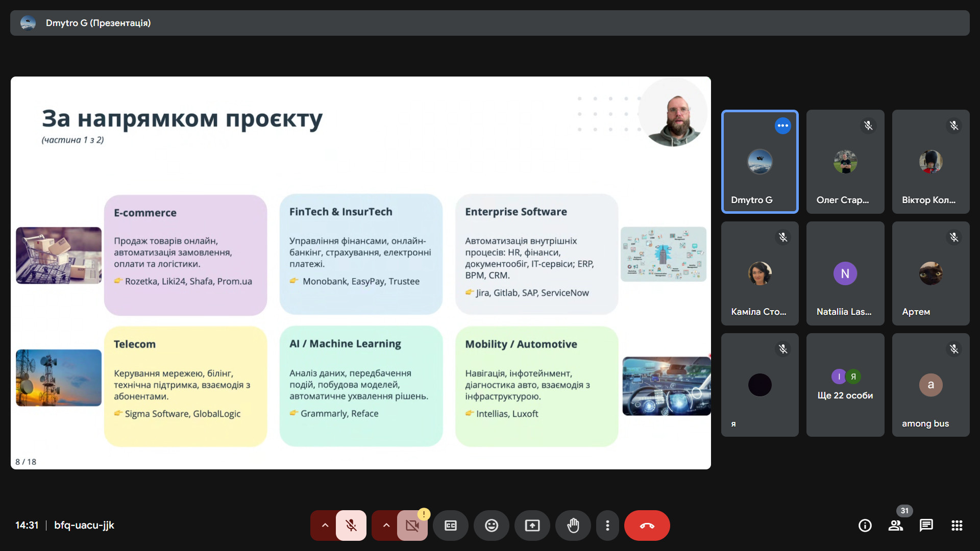Toggle closed captions button
The width and height of the screenshot is (980, 551).
(451, 525)
